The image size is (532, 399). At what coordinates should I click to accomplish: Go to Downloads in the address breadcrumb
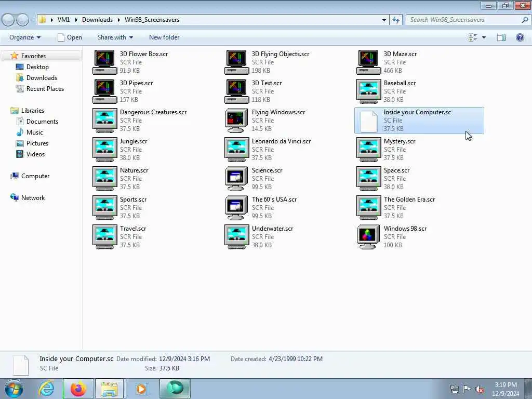point(97,20)
